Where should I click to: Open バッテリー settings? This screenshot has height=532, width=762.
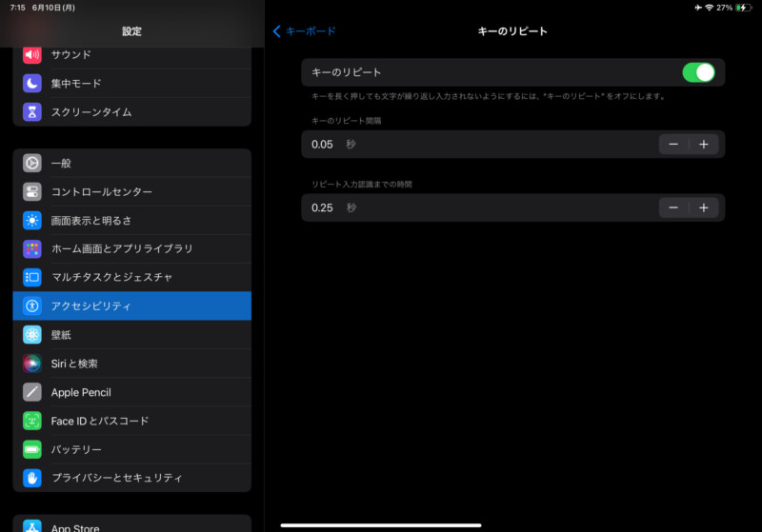(x=132, y=449)
